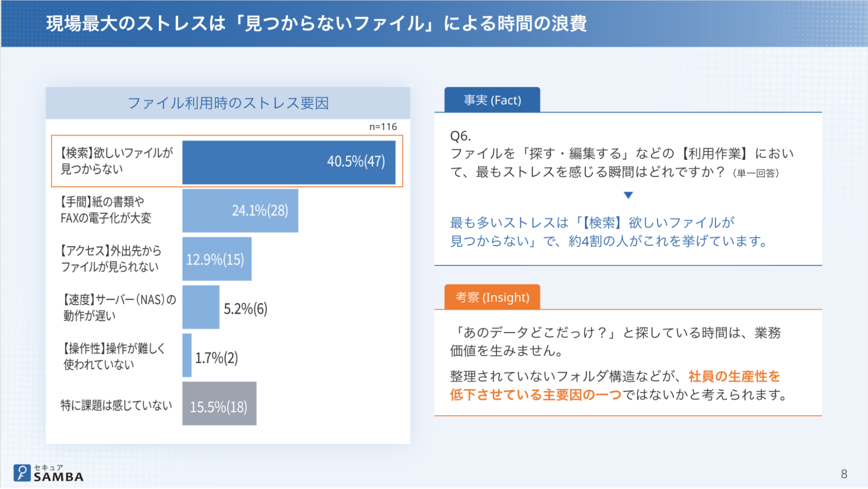The image size is (868, 489).
Task: Click the Secure SAMBA logo icon
Action: (22, 473)
